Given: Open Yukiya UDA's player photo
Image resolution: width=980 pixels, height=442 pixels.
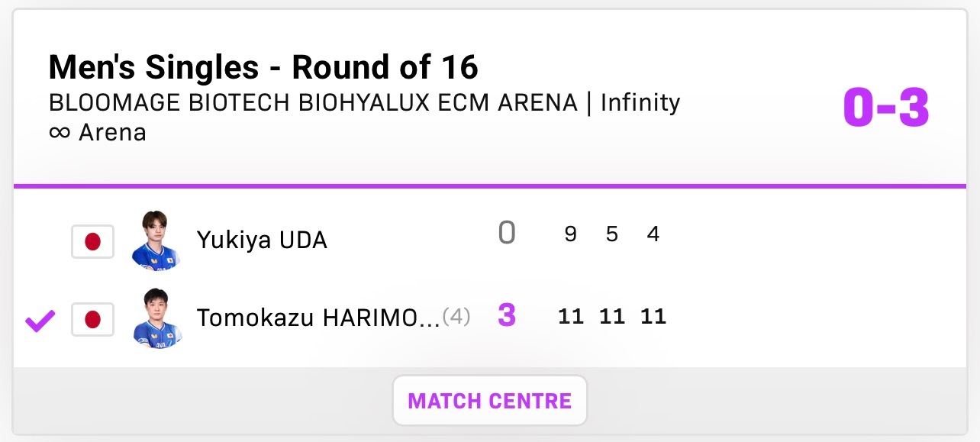Looking at the screenshot, I should (x=156, y=240).
